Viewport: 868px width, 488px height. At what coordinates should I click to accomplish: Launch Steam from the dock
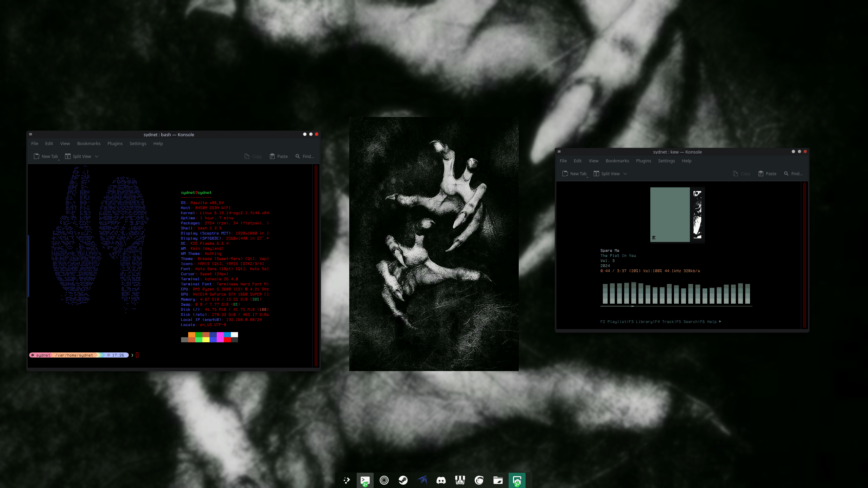click(403, 480)
